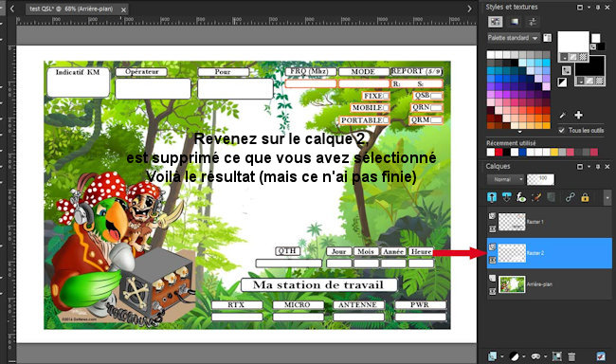The image size is (616, 364).
Task: Open the white foreground material properties box
Action: 573,43
